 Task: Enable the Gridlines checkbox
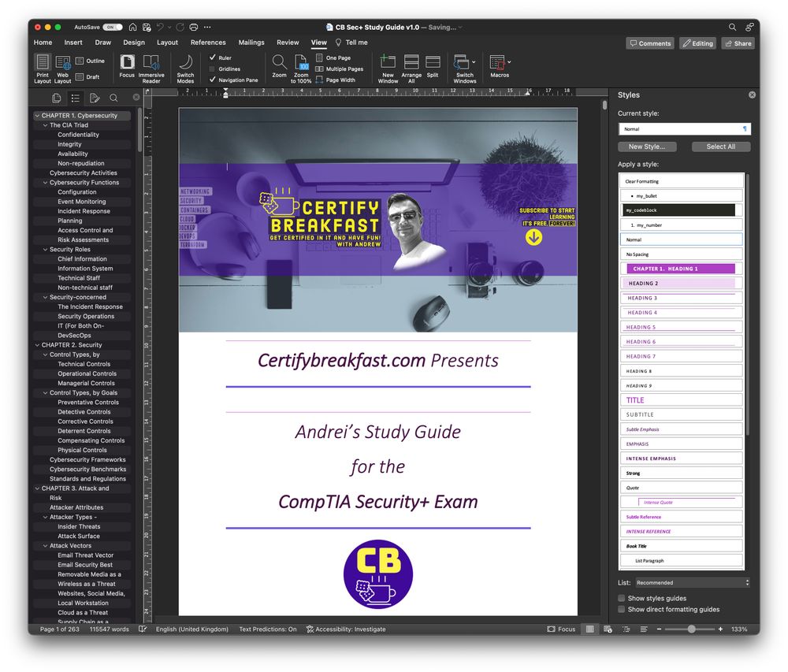coord(213,69)
